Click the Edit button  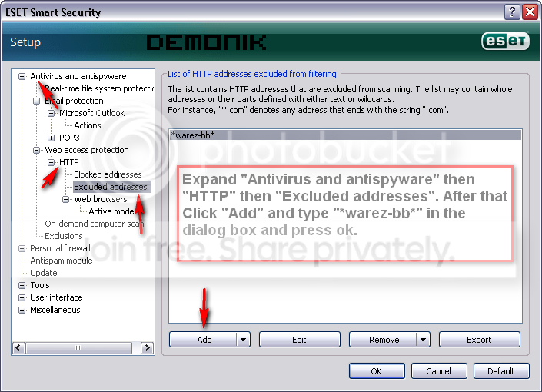299,340
